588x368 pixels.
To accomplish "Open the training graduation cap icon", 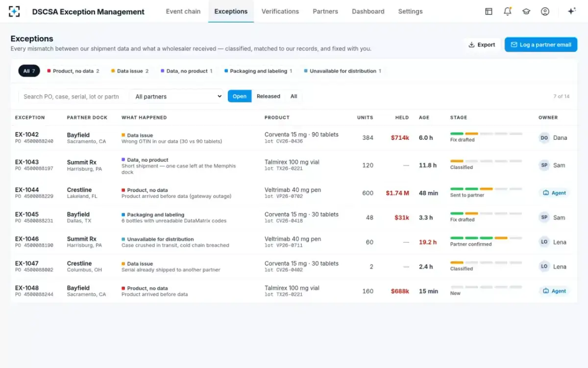I will point(526,11).
